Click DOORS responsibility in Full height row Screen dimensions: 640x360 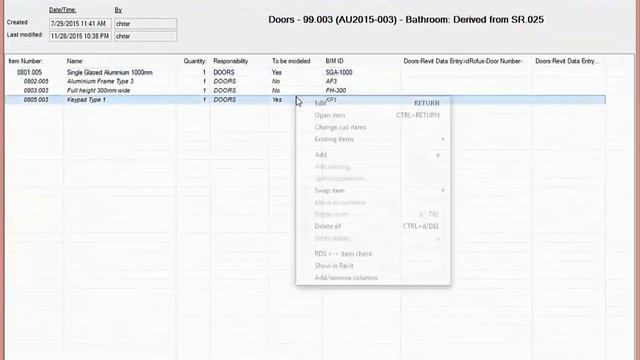coord(224,91)
